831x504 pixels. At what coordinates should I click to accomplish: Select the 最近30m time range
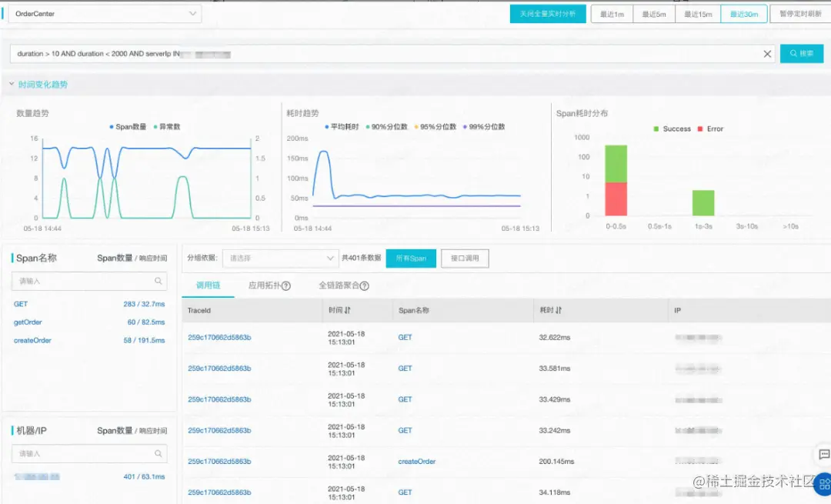coord(743,15)
